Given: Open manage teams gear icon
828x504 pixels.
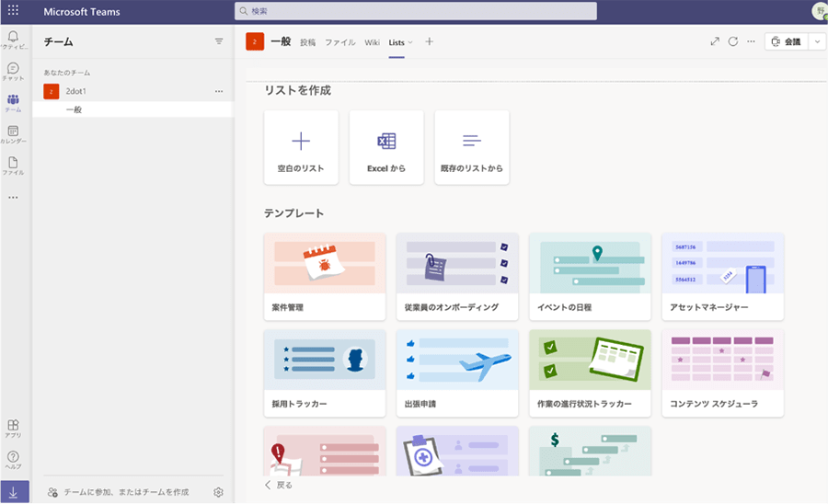Looking at the screenshot, I should pyautogui.click(x=218, y=492).
